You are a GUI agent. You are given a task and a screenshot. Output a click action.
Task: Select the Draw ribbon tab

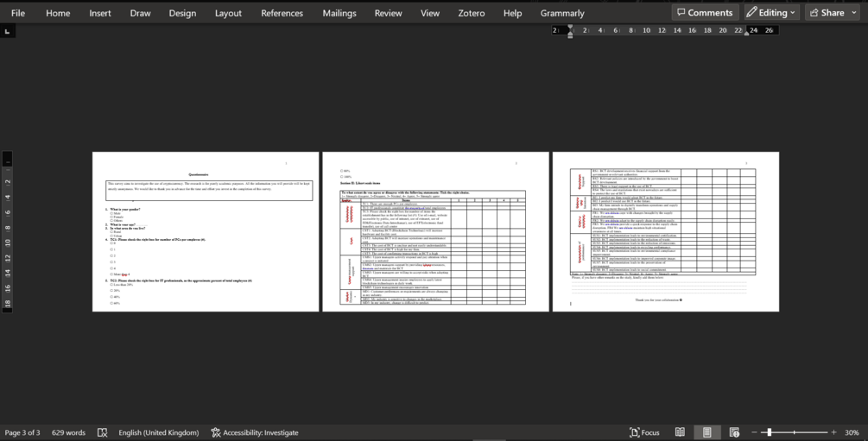[140, 13]
